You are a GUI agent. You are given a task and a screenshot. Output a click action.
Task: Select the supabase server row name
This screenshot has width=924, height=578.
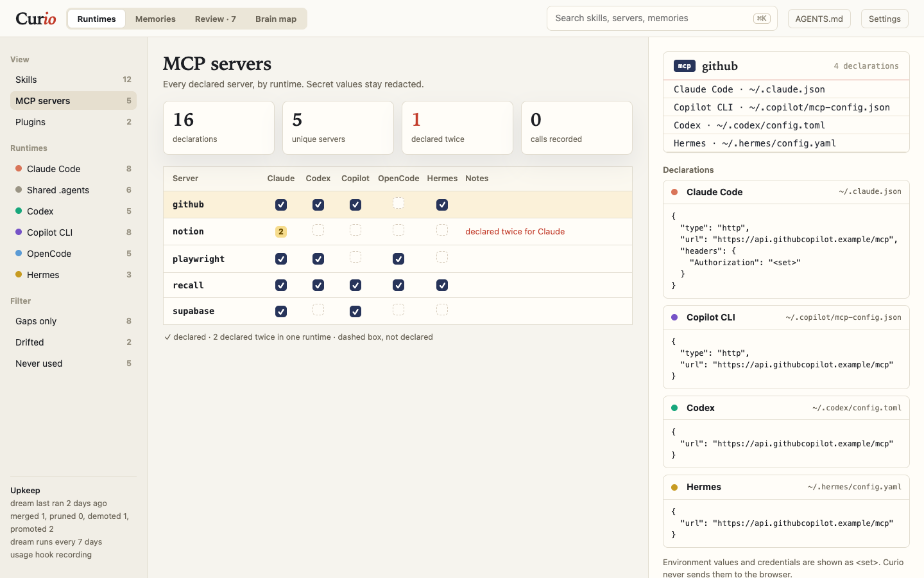(193, 311)
